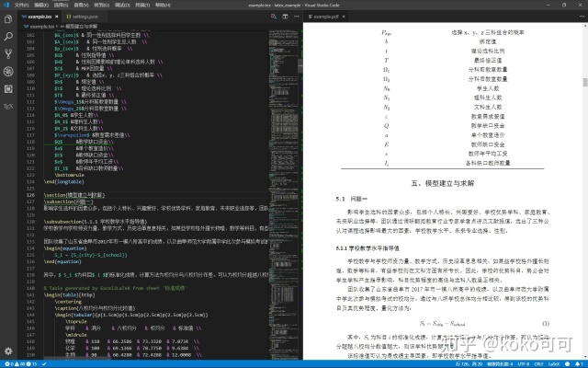
Task: Change the UTF-8 file encoding
Action: (x=524, y=364)
